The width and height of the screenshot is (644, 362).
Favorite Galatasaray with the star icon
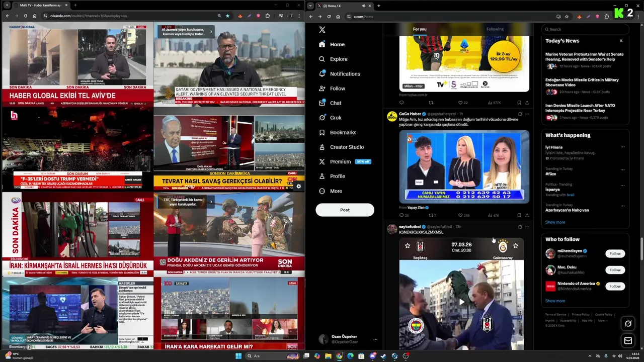[x=516, y=246]
